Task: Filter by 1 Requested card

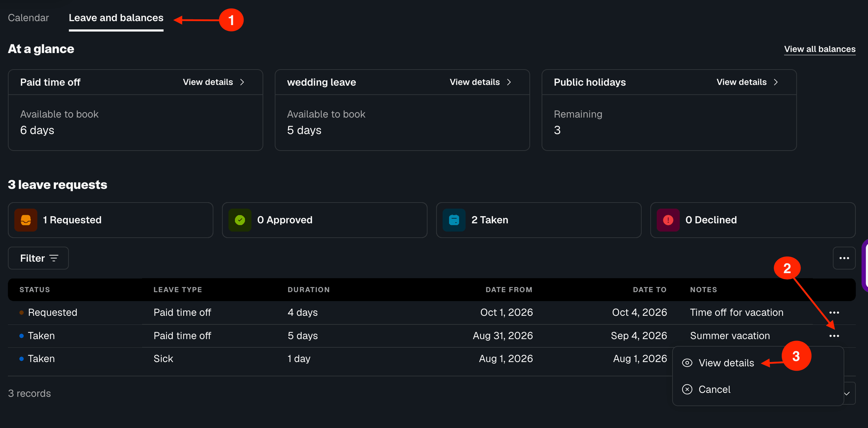Action: coord(110,220)
